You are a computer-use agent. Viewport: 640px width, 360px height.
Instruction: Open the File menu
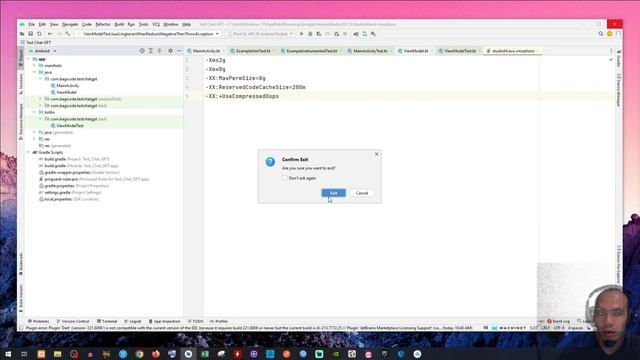point(31,24)
